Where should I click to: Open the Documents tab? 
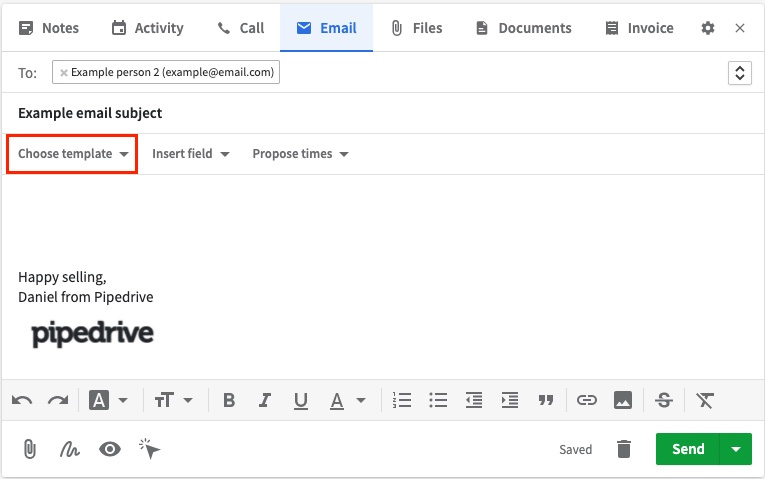point(523,28)
